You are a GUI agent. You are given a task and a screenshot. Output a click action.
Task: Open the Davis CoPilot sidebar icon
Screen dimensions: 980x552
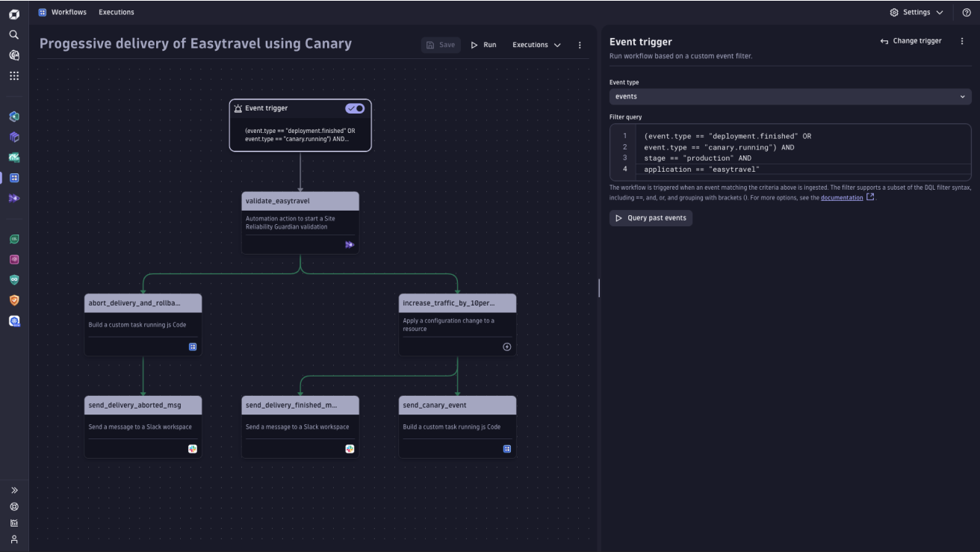click(13, 55)
